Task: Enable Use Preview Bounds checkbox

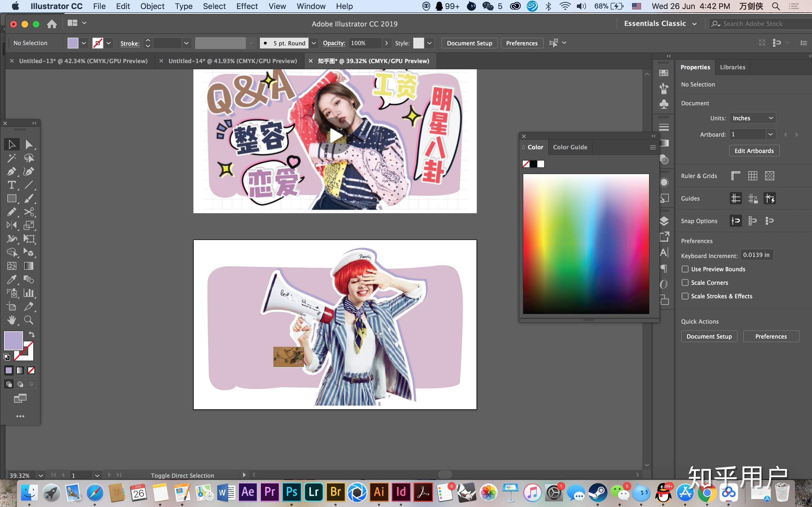Action: pos(685,269)
